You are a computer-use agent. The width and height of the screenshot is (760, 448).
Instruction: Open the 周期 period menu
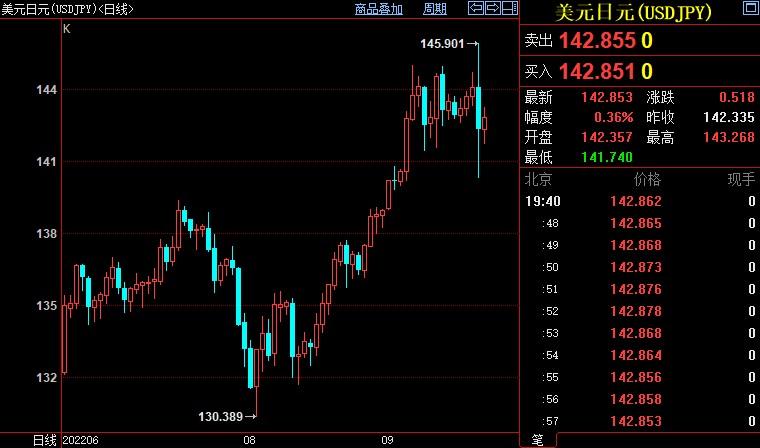pyautogui.click(x=435, y=9)
